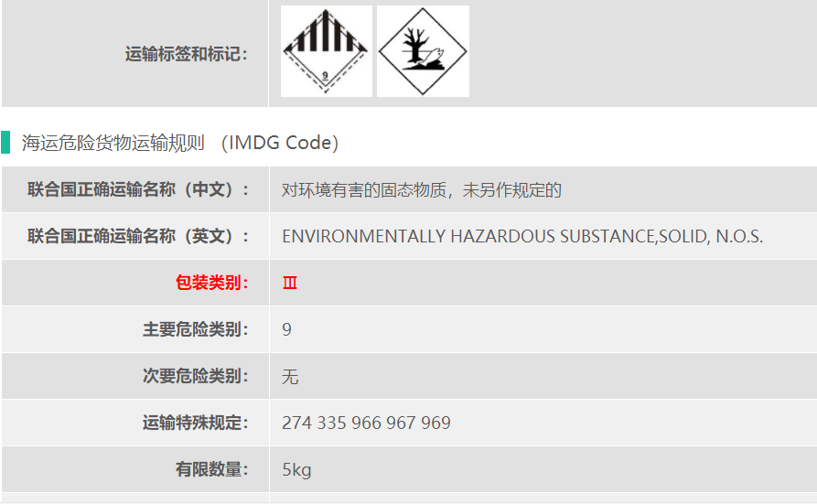This screenshot has height=504, width=817.
Task: Click the 主要危险类别 label
Action: coord(196,329)
